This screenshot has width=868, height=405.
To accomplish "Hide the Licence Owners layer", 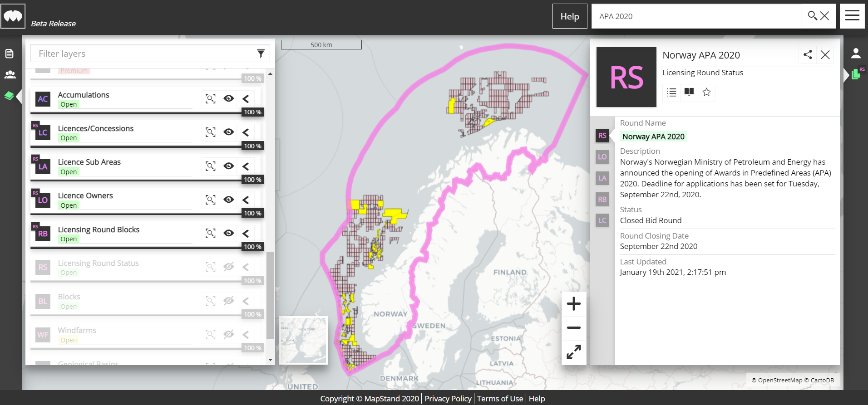I will point(229,200).
